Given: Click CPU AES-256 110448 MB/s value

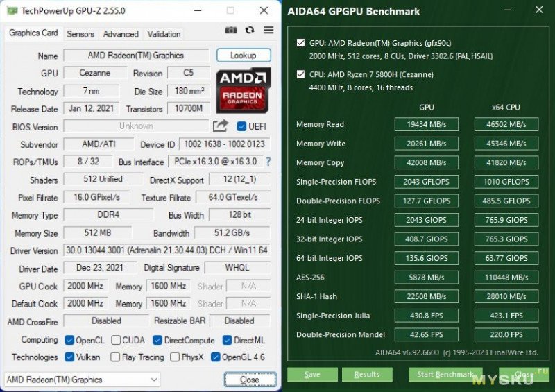Looking at the screenshot, I should [506, 278].
